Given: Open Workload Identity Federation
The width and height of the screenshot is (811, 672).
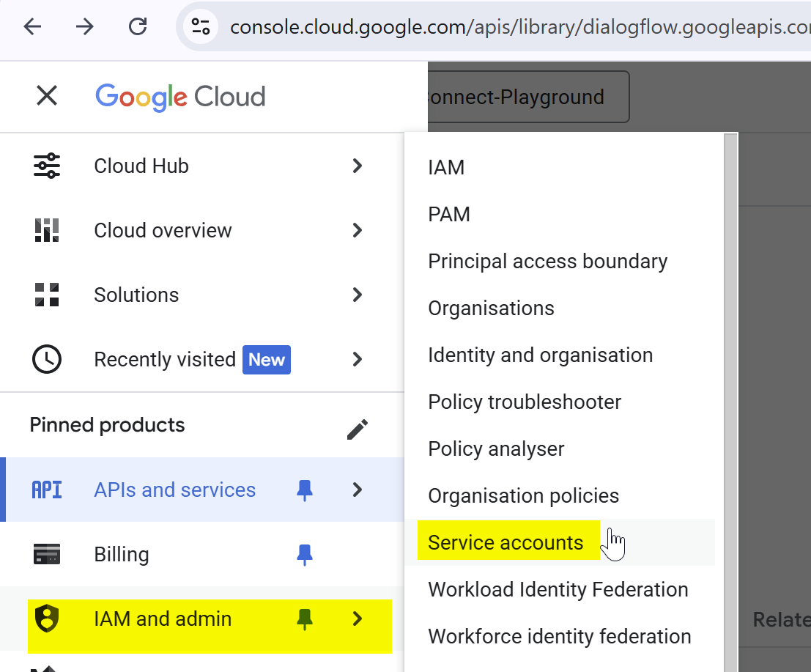Looking at the screenshot, I should click(558, 589).
